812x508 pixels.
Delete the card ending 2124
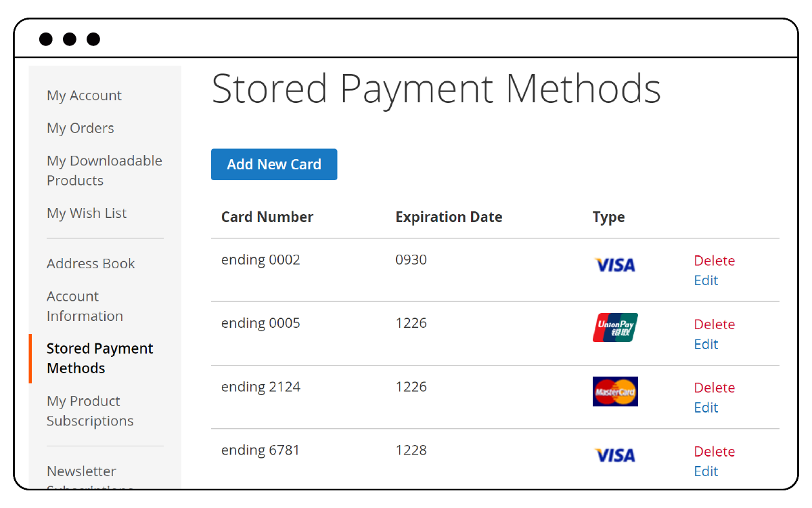point(715,388)
